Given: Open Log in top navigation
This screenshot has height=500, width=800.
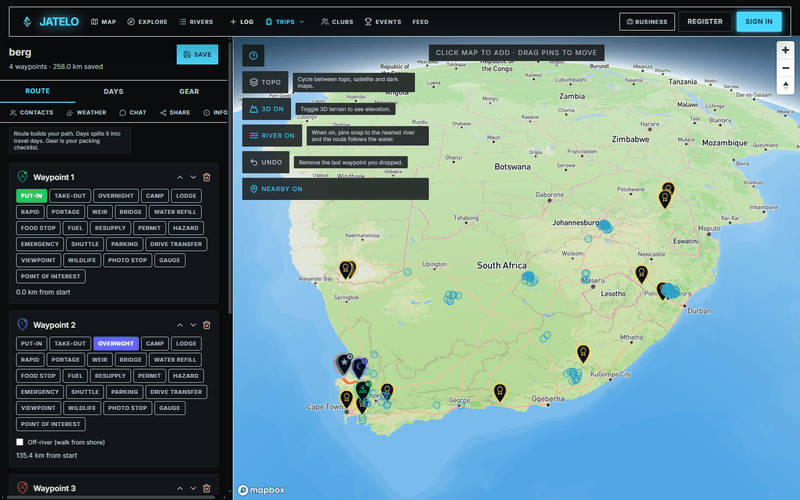Looking at the screenshot, I should pyautogui.click(x=242, y=22).
